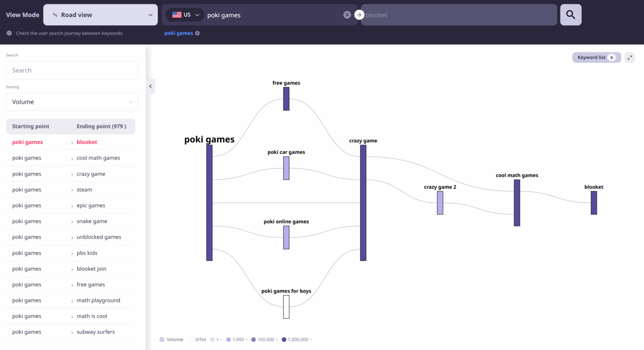The image size is (644, 350).
Task: Click the arrow icon between the keyword fields
Action: (x=359, y=15)
